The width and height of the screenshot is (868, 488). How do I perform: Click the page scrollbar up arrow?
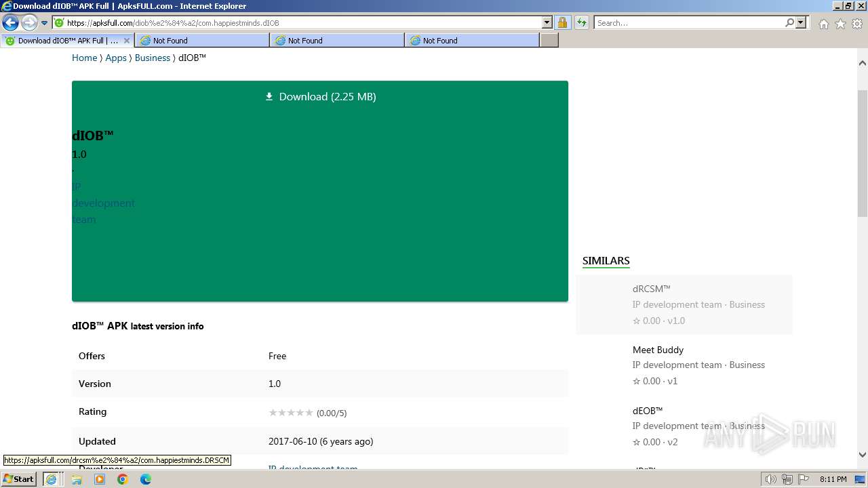pyautogui.click(x=863, y=63)
